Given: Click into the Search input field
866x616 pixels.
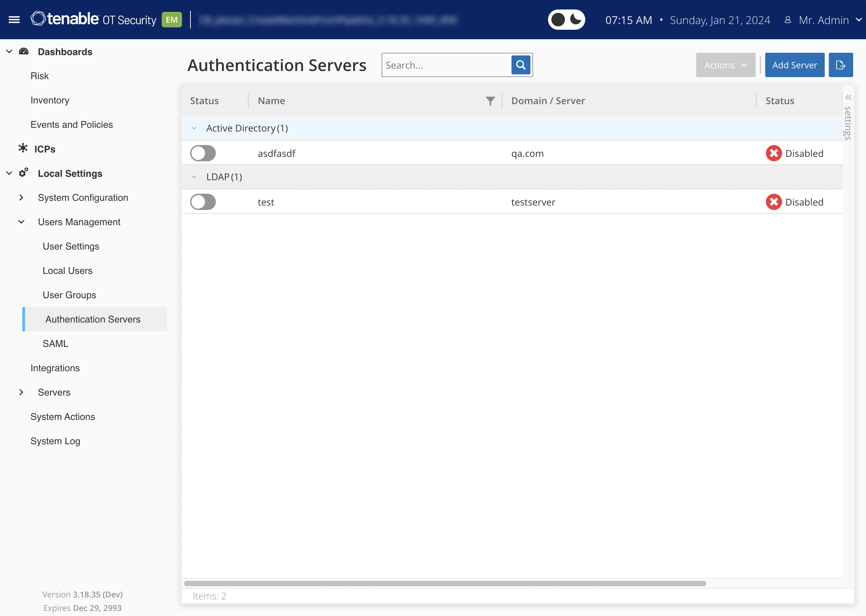Looking at the screenshot, I should point(446,65).
